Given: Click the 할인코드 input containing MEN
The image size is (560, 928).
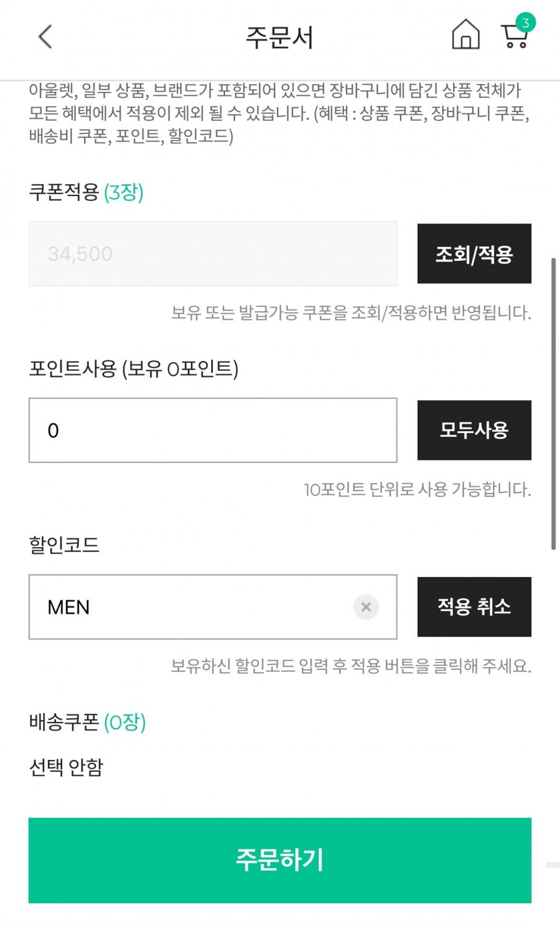Looking at the screenshot, I should [x=187, y=607].
